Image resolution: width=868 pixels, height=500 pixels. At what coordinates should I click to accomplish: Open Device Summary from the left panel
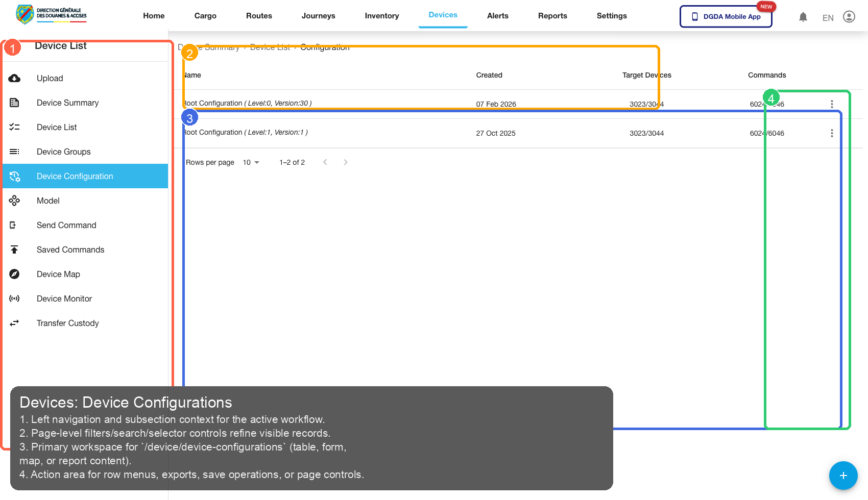(x=67, y=103)
